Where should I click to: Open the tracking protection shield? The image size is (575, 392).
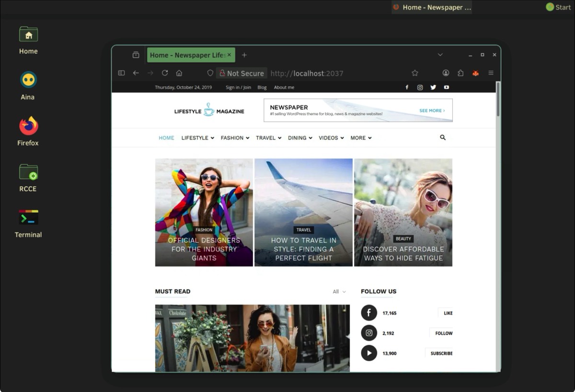[x=210, y=73]
